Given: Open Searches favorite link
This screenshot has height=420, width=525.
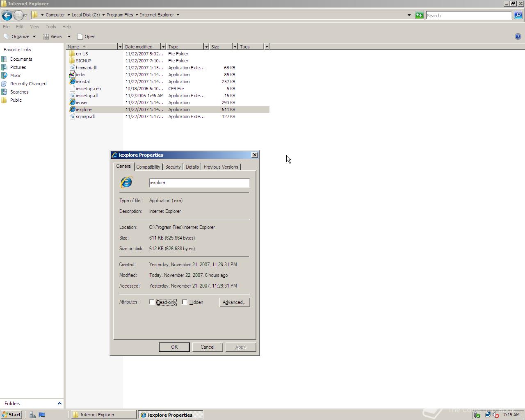Looking at the screenshot, I should point(19,92).
